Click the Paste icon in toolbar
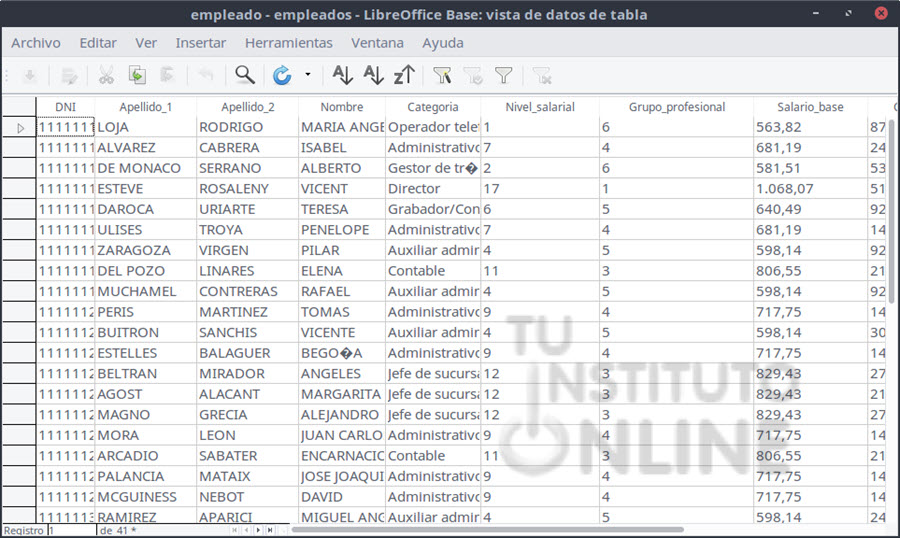This screenshot has width=900, height=538. 167,75
